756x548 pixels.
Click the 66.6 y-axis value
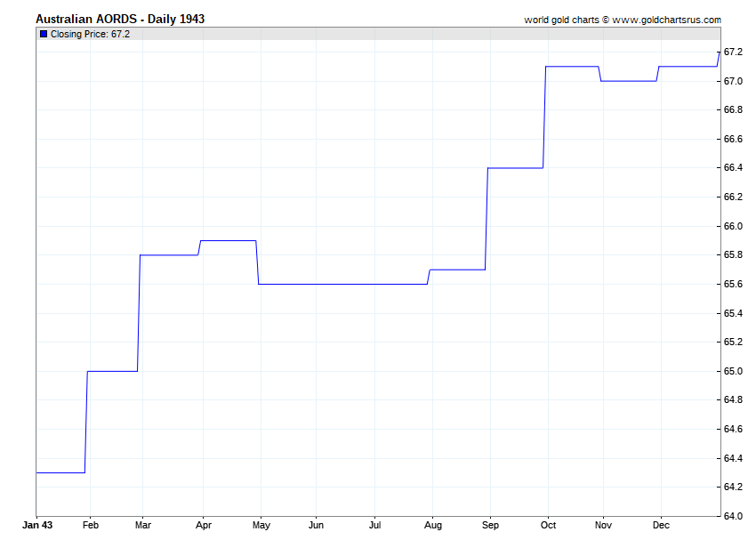point(733,139)
